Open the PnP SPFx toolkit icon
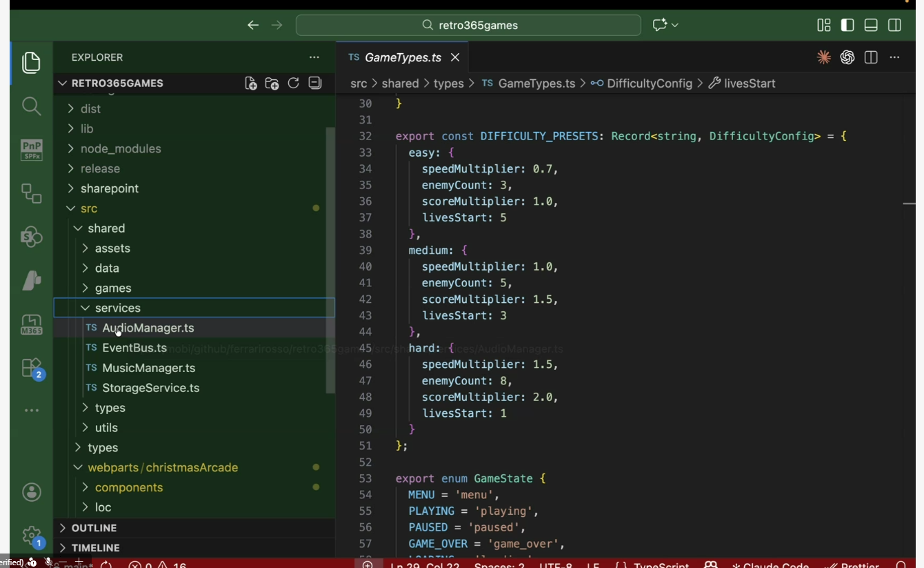The image size is (924, 568). [x=31, y=149]
